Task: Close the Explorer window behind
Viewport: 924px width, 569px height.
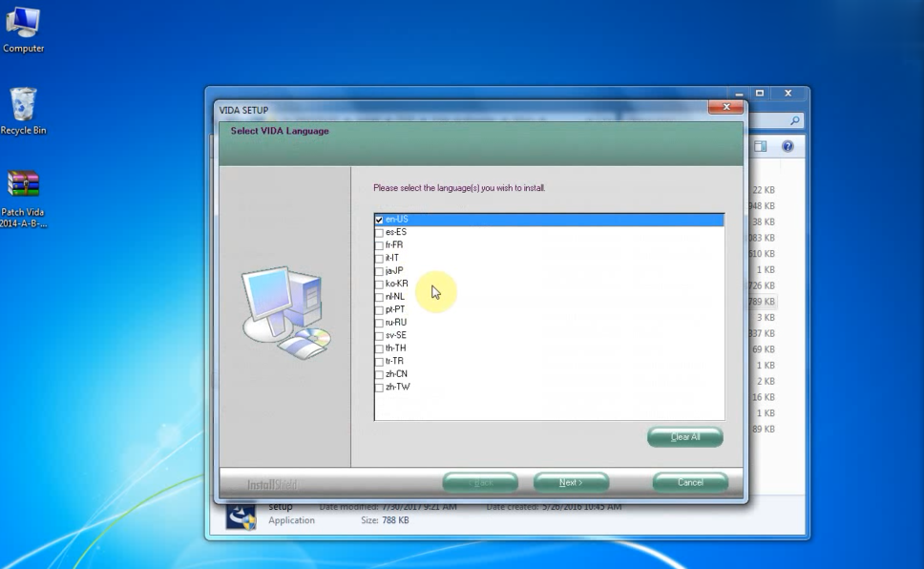Action: tap(787, 94)
